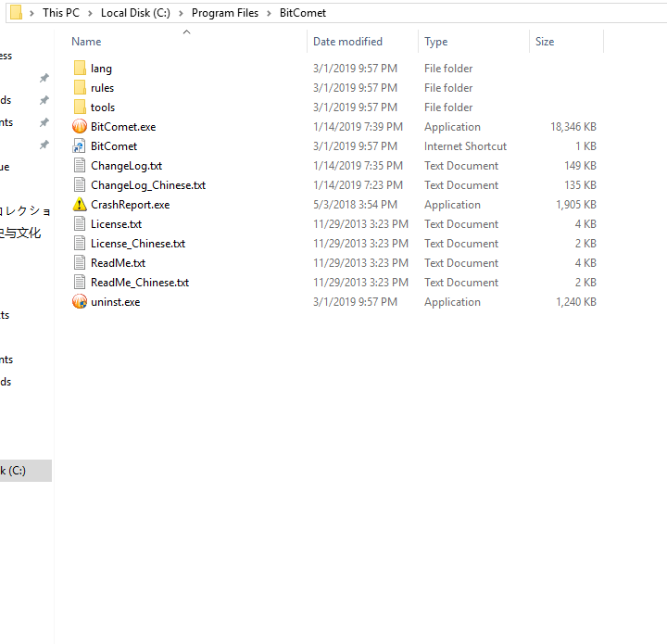Image resolution: width=667 pixels, height=644 pixels.
Task: Select License_Chinese.txt file name
Action: tap(138, 244)
